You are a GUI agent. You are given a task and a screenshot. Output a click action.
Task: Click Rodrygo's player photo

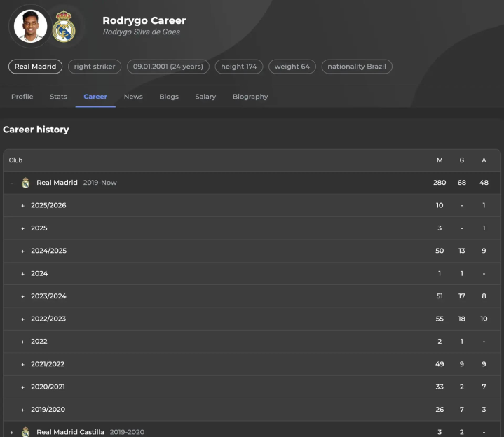tap(31, 27)
